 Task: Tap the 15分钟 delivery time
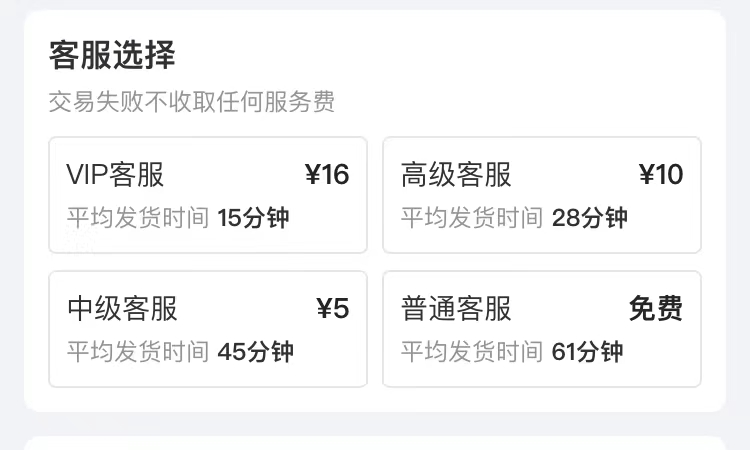(253, 217)
